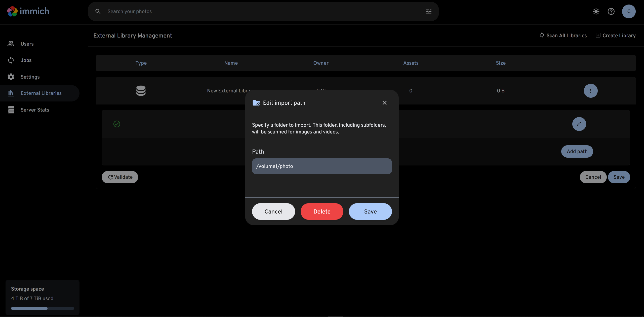644x317 pixels.
Task: Cancel the import path dialog
Action: 273,212
